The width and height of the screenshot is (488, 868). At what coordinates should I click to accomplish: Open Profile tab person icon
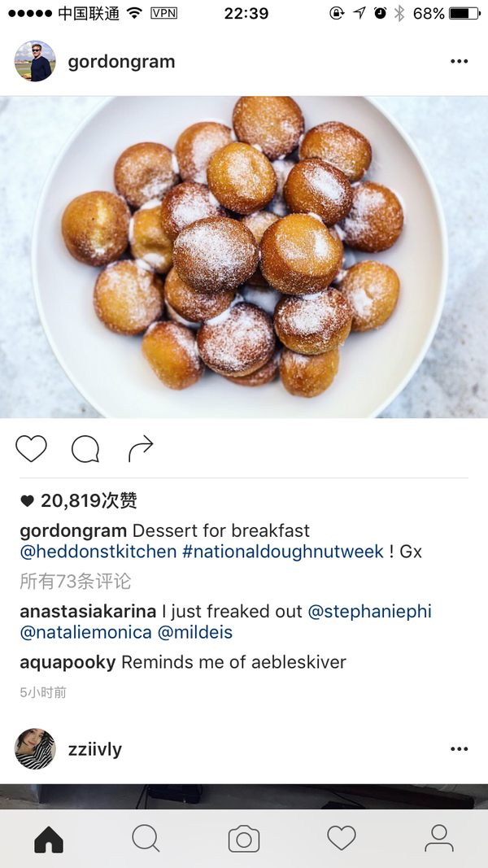coord(439,838)
